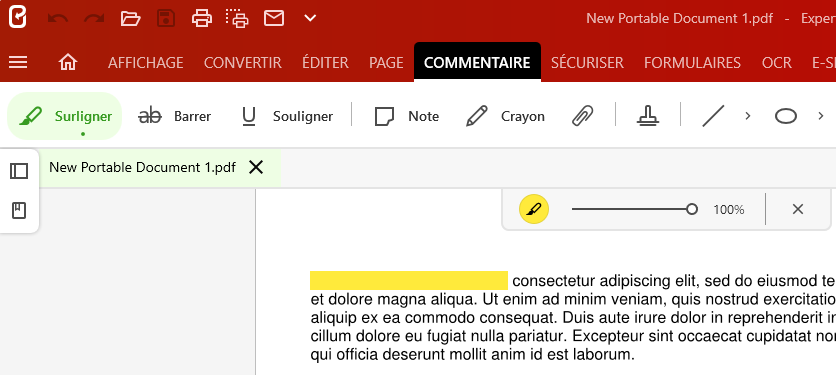Image resolution: width=836 pixels, height=375 pixels.
Task: Click the print selection area icon
Action: pos(237,19)
